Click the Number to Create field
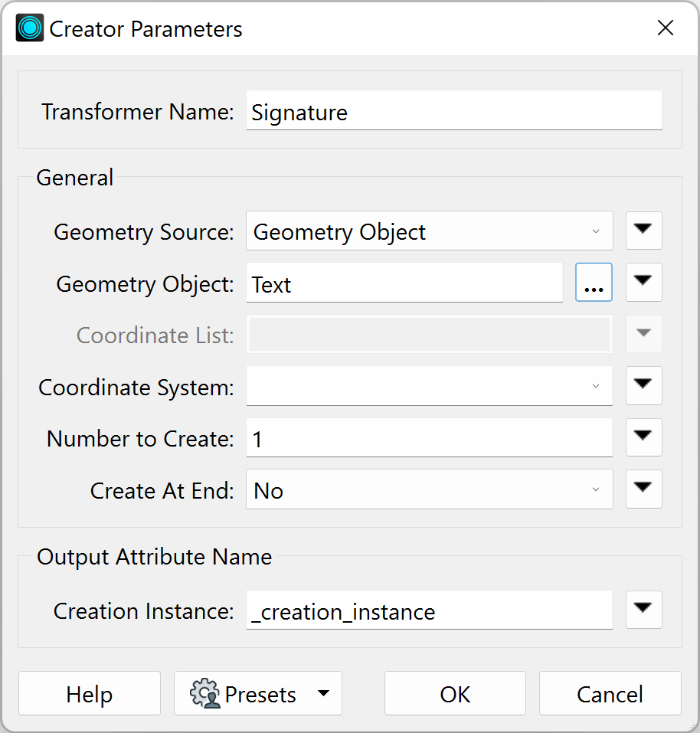Viewport: 700px width, 733px height. point(429,437)
